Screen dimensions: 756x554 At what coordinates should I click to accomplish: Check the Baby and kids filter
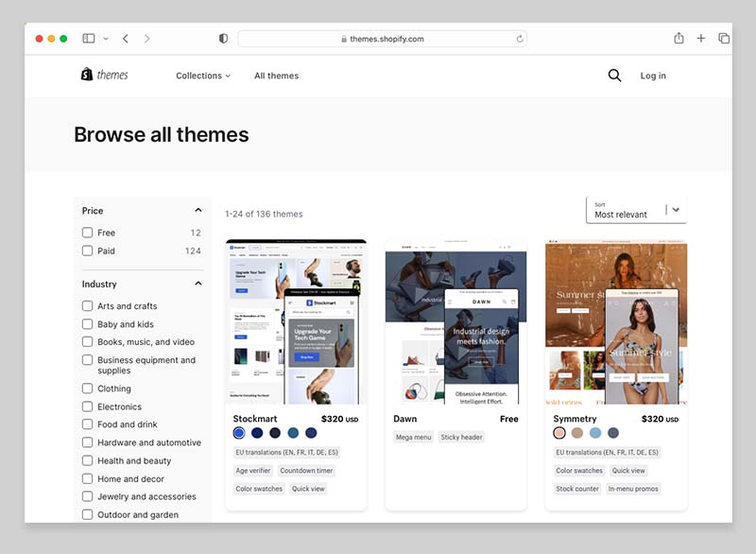(x=87, y=324)
